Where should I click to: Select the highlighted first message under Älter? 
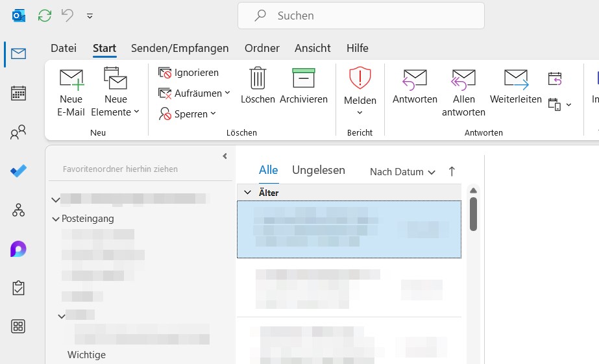(x=349, y=229)
